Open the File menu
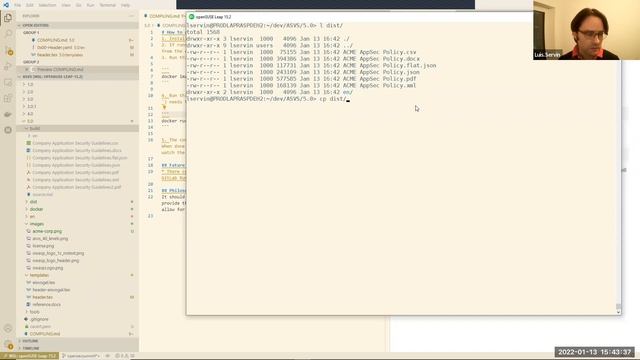 (18, 5)
